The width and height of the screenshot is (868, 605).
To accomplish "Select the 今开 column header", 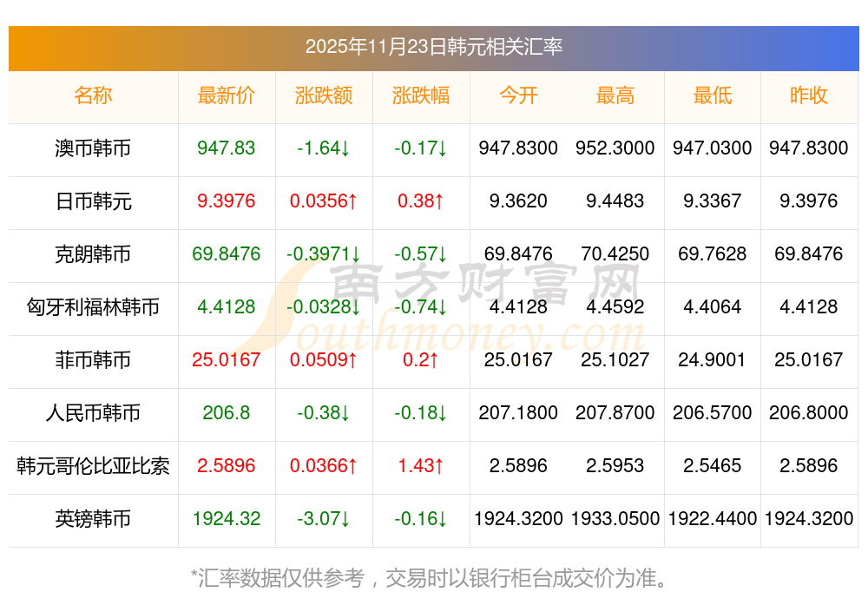I will (x=518, y=95).
